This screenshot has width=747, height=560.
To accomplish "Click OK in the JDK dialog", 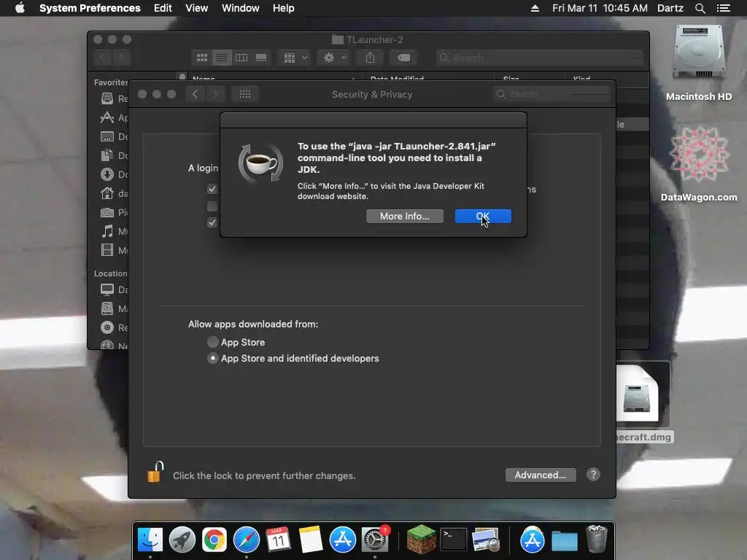I will [x=483, y=216].
